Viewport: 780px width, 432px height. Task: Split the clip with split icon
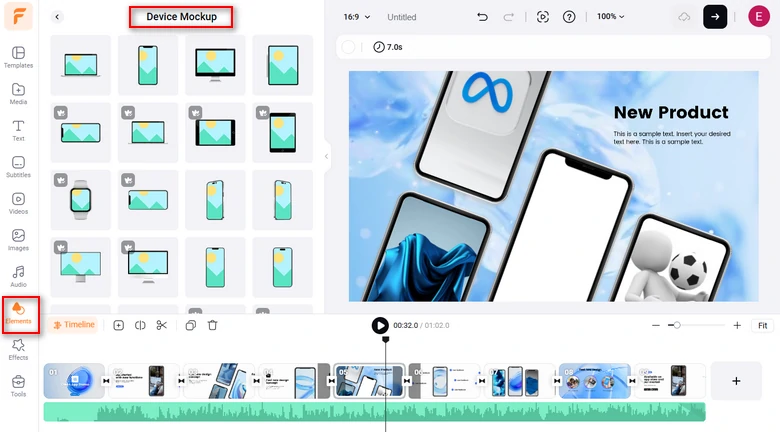tap(140, 325)
